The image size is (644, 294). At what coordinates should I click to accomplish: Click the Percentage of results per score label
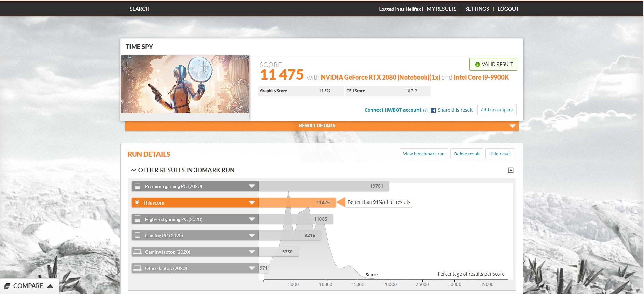click(471, 274)
